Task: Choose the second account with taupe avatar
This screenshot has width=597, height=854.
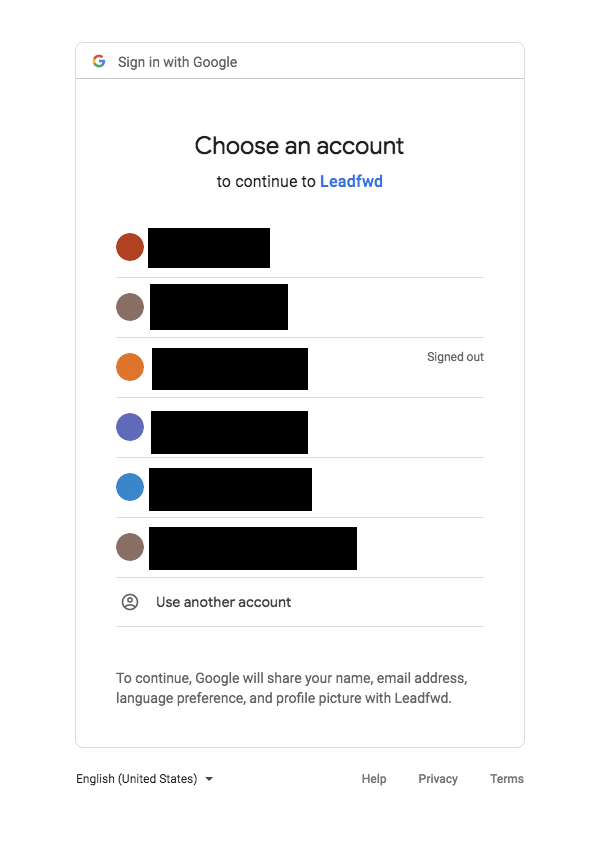Action: click(300, 308)
